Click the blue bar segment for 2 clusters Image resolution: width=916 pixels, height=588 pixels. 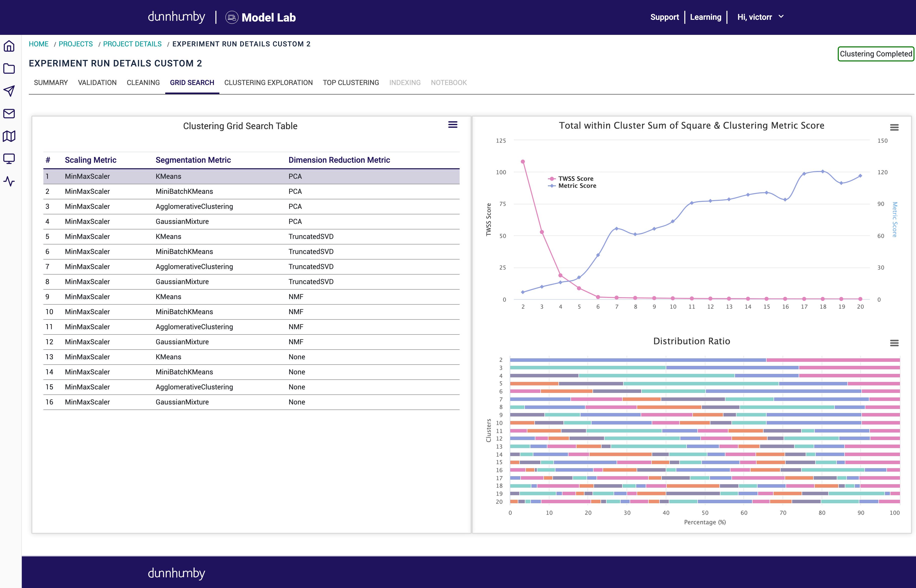tap(638, 360)
